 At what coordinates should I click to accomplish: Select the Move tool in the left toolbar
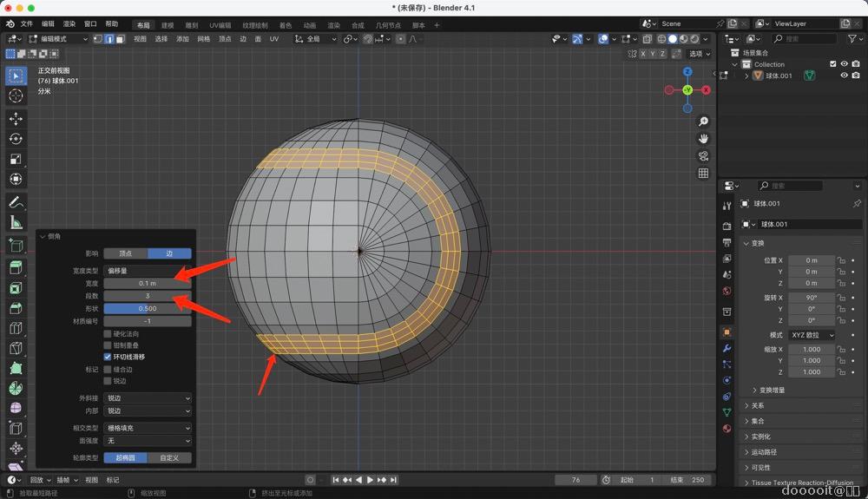tap(16, 119)
